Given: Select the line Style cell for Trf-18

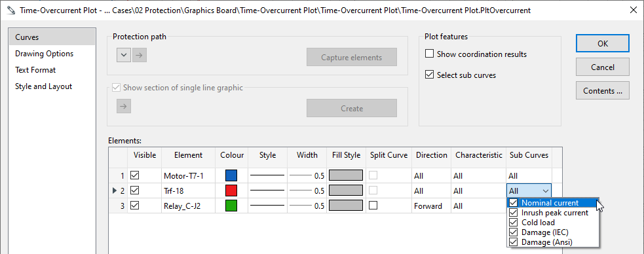Looking at the screenshot, I should click(x=267, y=190).
